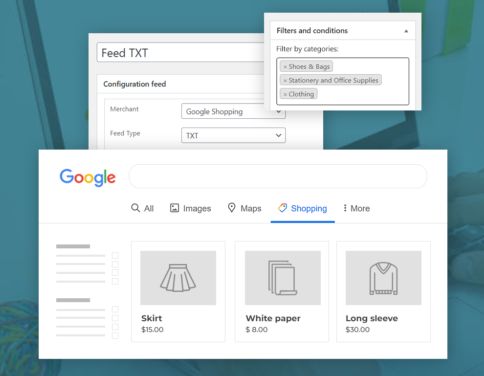Click the Long sleeve product title
The image size is (484, 376).
tap(372, 318)
